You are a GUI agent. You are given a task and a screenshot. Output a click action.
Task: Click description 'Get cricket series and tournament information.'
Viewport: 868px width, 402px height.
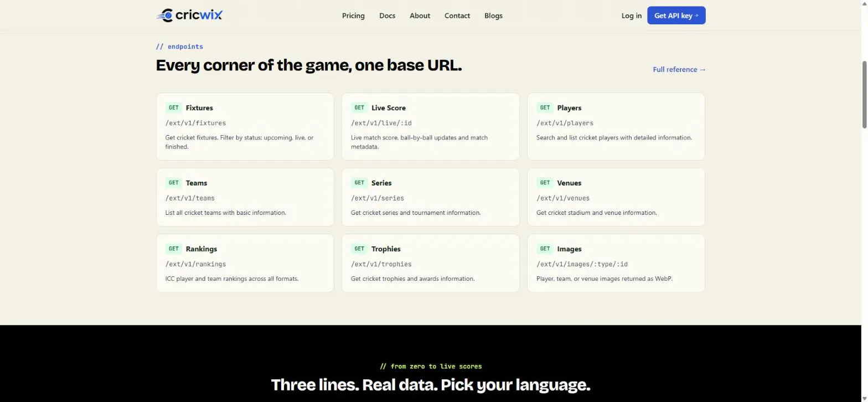[416, 213]
